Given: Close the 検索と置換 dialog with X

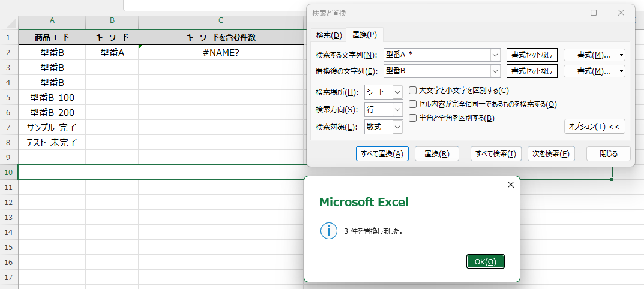Looking at the screenshot, I should [621, 13].
